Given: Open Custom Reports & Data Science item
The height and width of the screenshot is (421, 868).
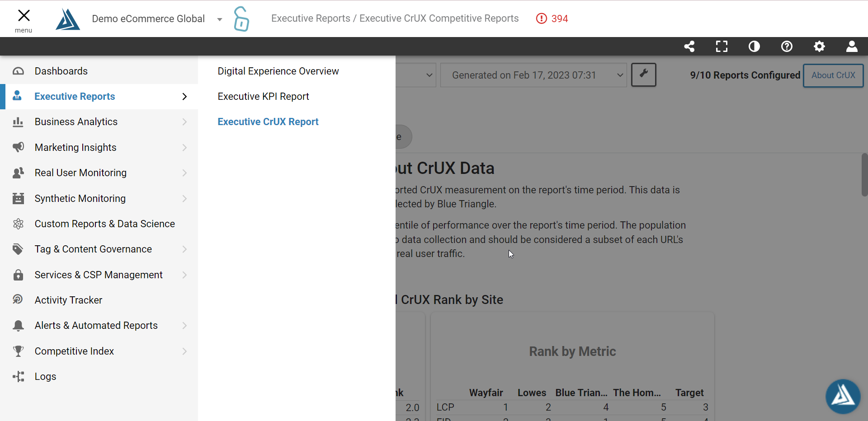Looking at the screenshot, I should pyautogui.click(x=99, y=224).
